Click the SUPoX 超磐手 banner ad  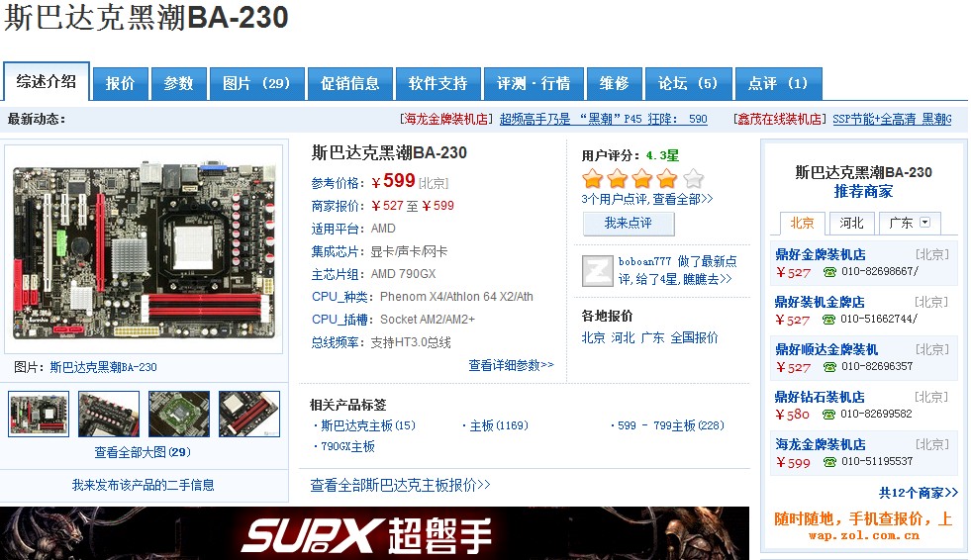[x=374, y=533]
